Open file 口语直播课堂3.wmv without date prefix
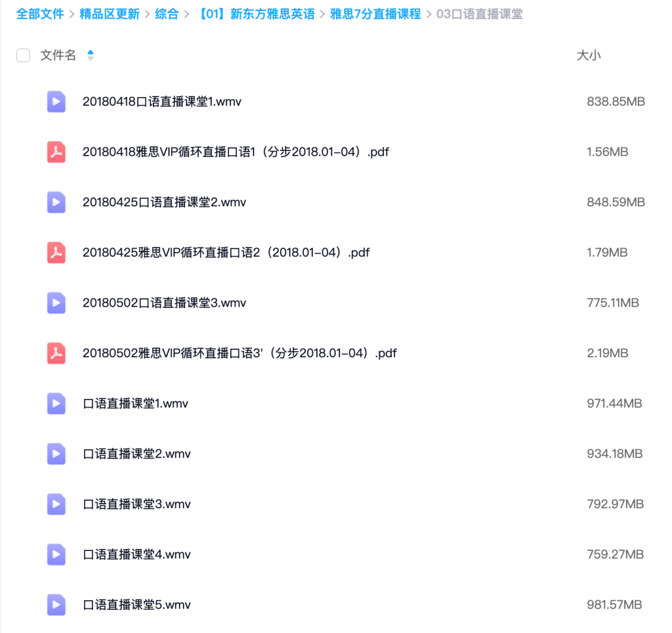This screenshot has width=672, height=633. click(136, 504)
